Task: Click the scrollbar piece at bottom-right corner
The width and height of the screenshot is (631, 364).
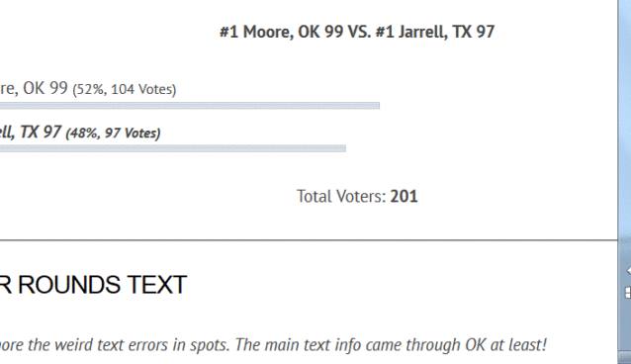Action: click(x=624, y=357)
